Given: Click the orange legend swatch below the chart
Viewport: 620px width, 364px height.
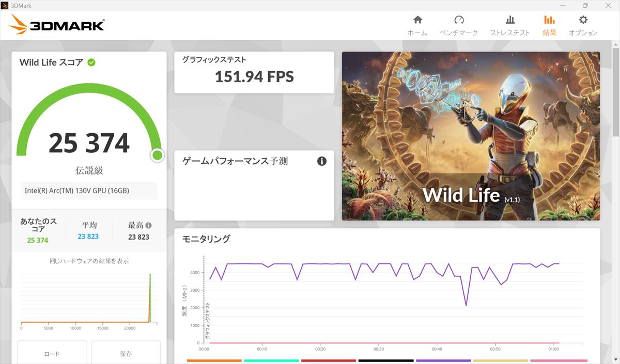Looking at the screenshot, I should click(x=214, y=360).
